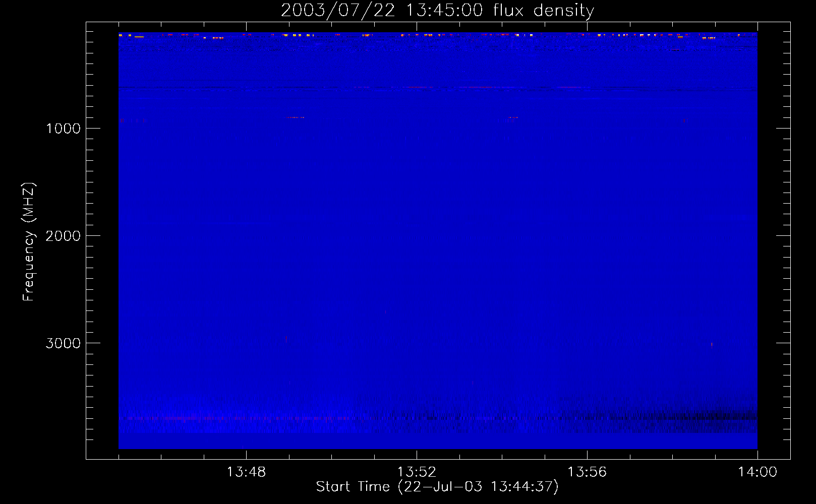The image size is (816, 504).
Task: Click the 3000 frequency tick label
Action: click(x=63, y=343)
